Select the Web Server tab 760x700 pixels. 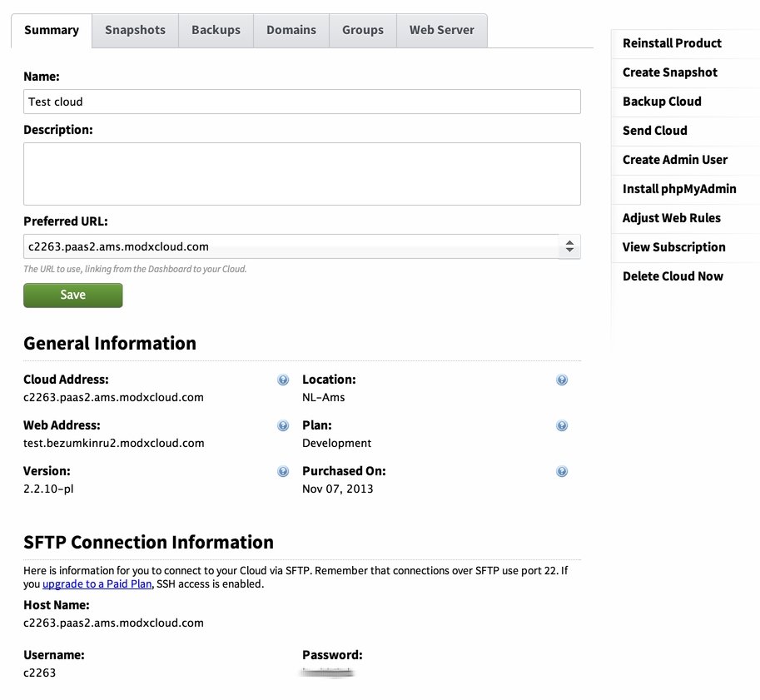coord(441,30)
